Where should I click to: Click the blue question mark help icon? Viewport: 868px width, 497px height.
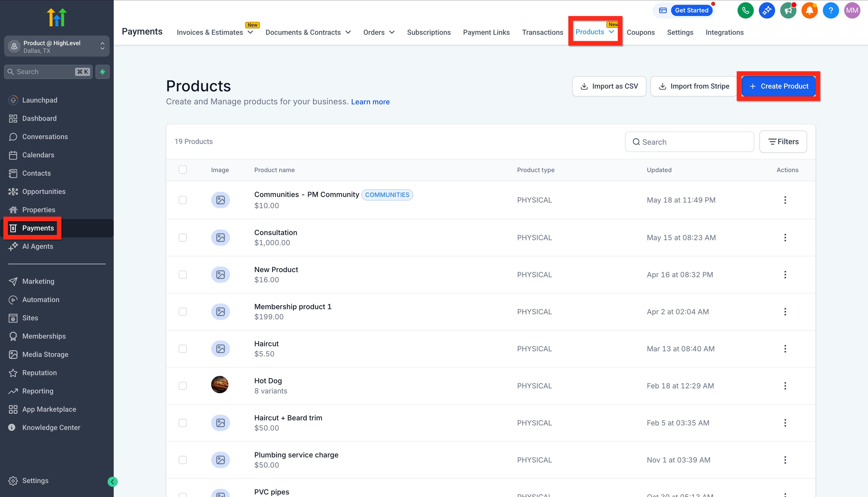[830, 10]
